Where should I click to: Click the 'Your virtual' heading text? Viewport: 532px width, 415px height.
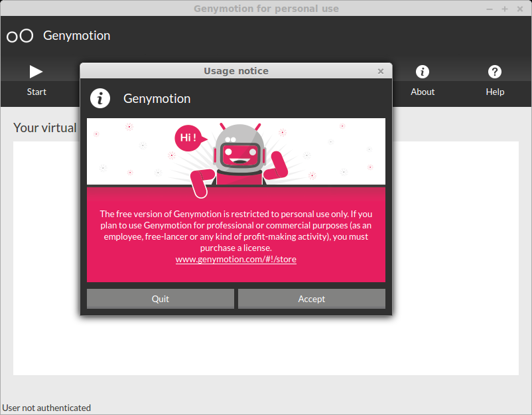point(45,128)
